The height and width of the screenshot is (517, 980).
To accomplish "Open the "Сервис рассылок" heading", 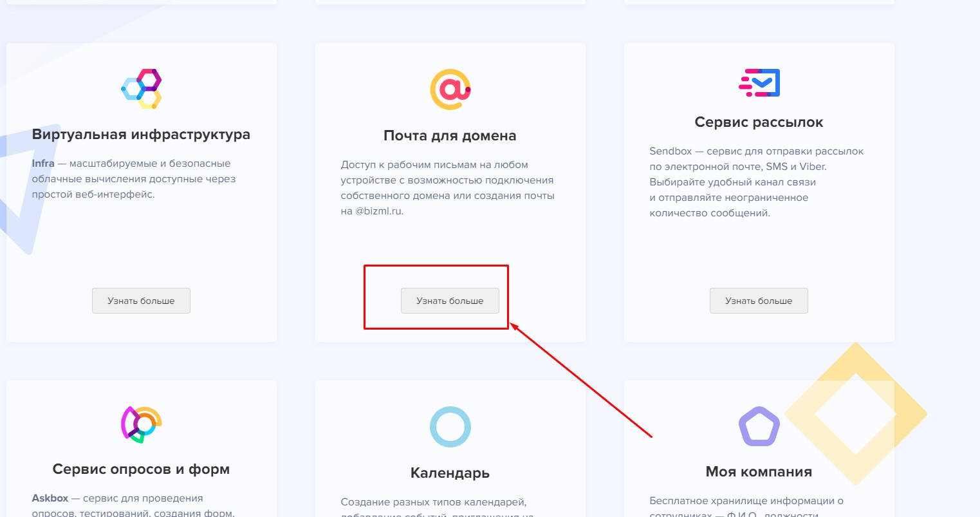I will click(x=759, y=122).
